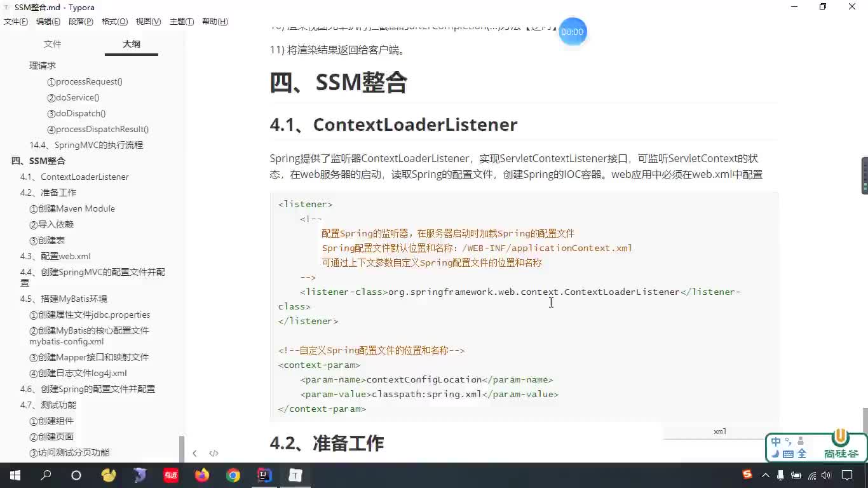Go to outline item ②doService()
The height and width of the screenshot is (488, 868).
[x=73, y=97]
